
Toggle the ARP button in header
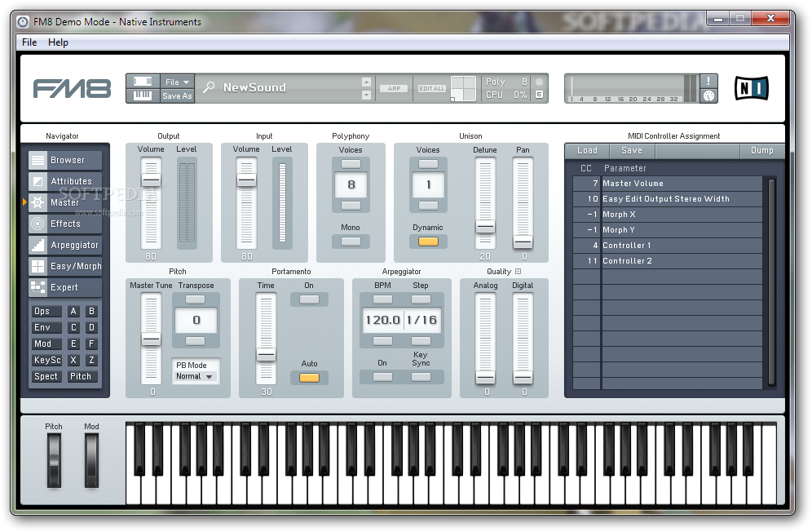394,89
